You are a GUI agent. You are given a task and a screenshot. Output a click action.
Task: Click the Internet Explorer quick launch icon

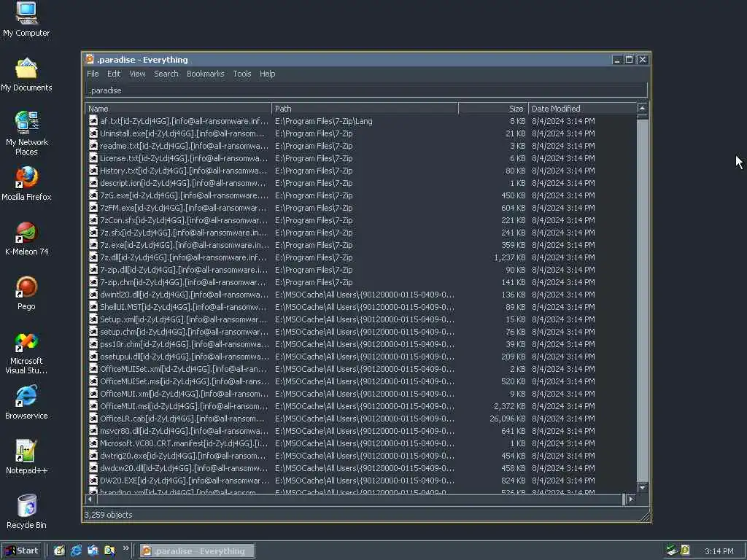tap(76, 551)
